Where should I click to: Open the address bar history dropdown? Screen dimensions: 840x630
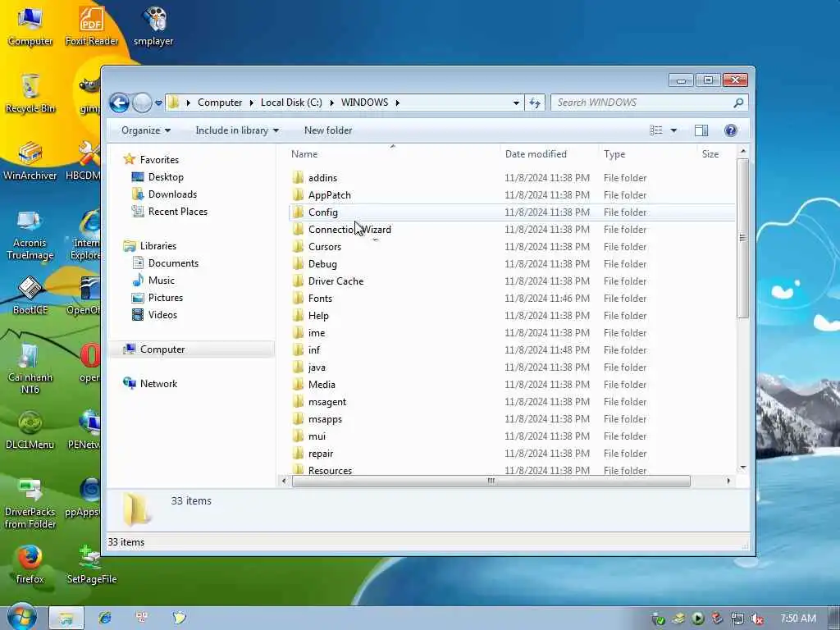click(516, 103)
